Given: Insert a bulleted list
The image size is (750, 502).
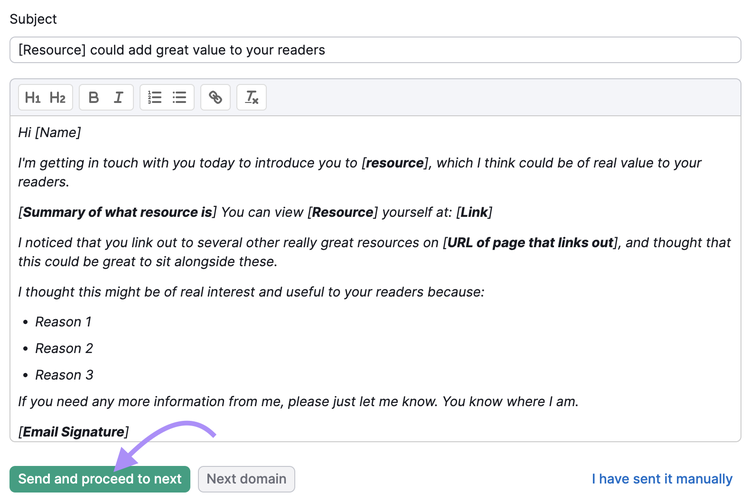Looking at the screenshot, I should (179, 98).
